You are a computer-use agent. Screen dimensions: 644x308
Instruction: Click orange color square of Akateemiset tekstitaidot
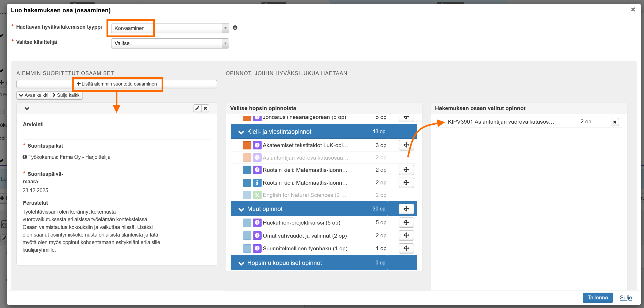click(x=247, y=145)
